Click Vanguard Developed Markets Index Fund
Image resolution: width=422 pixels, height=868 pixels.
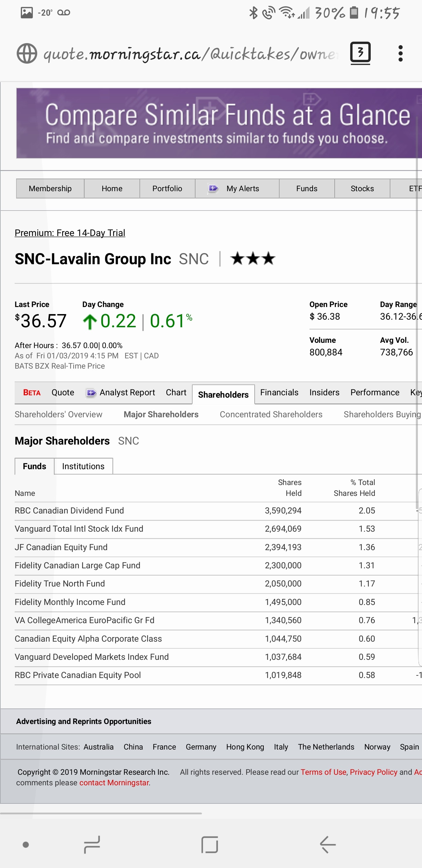(92, 657)
